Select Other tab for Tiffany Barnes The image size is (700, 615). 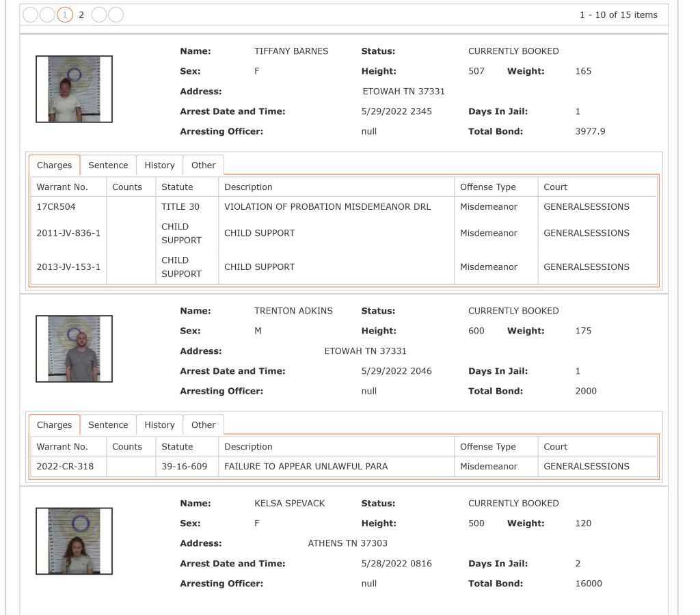click(x=203, y=165)
